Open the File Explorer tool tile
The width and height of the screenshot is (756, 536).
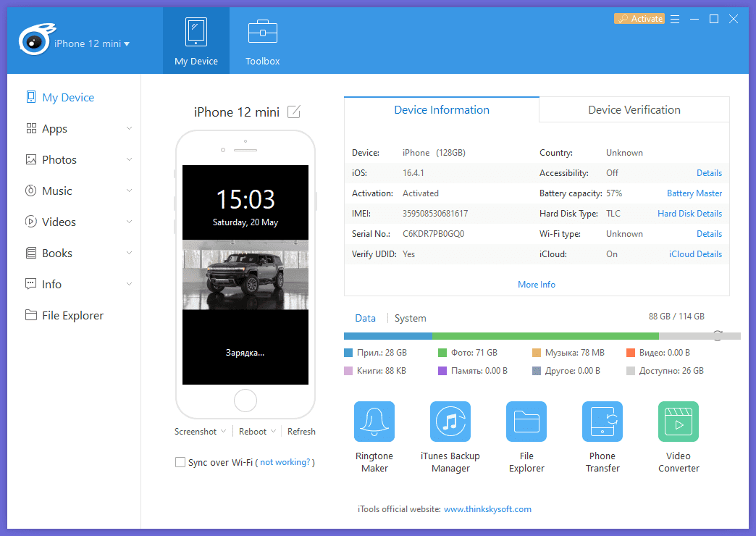pyautogui.click(x=526, y=421)
